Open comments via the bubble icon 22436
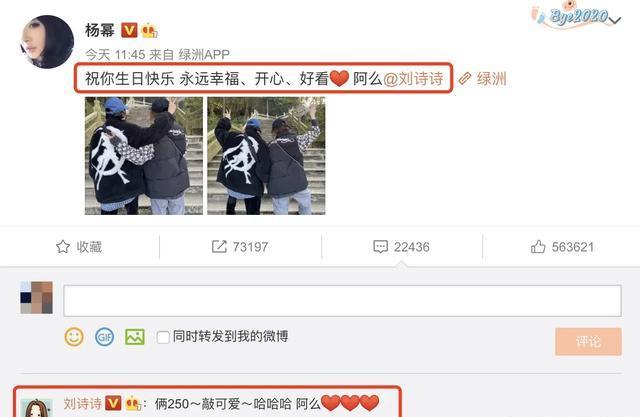This screenshot has height=417, width=640. [x=380, y=247]
